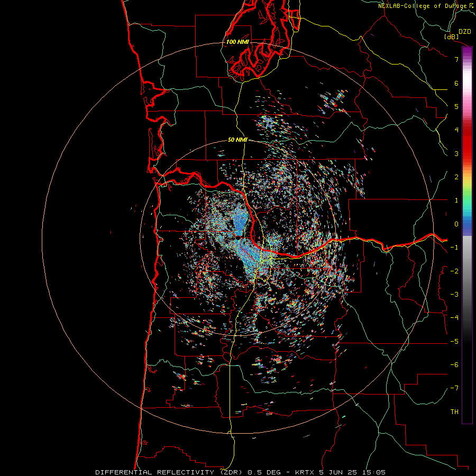The image size is (476, 476).
Task: Click the -7 dB tick label
Action: click(454, 388)
